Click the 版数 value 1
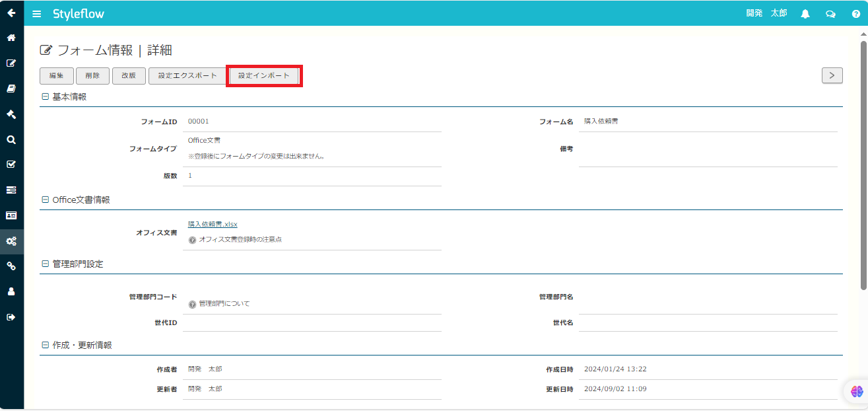The image size is (868, 411). (190, 176)
